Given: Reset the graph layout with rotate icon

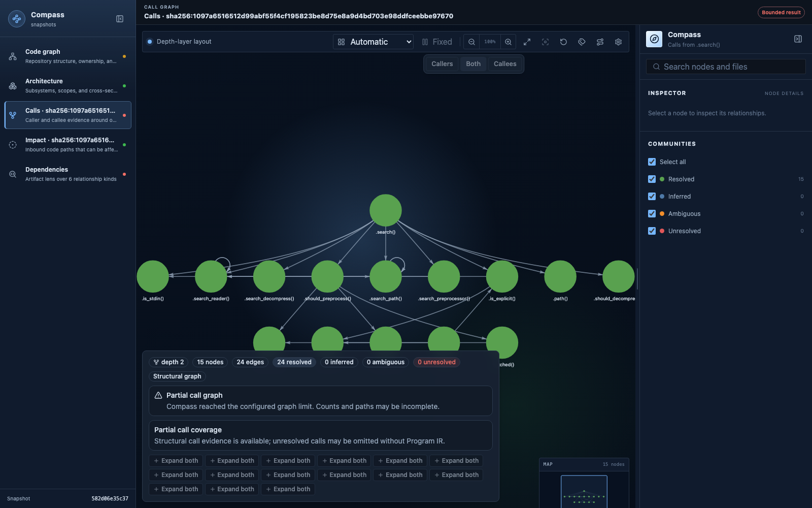Looking at the screenshot, I should pos(563,42).
